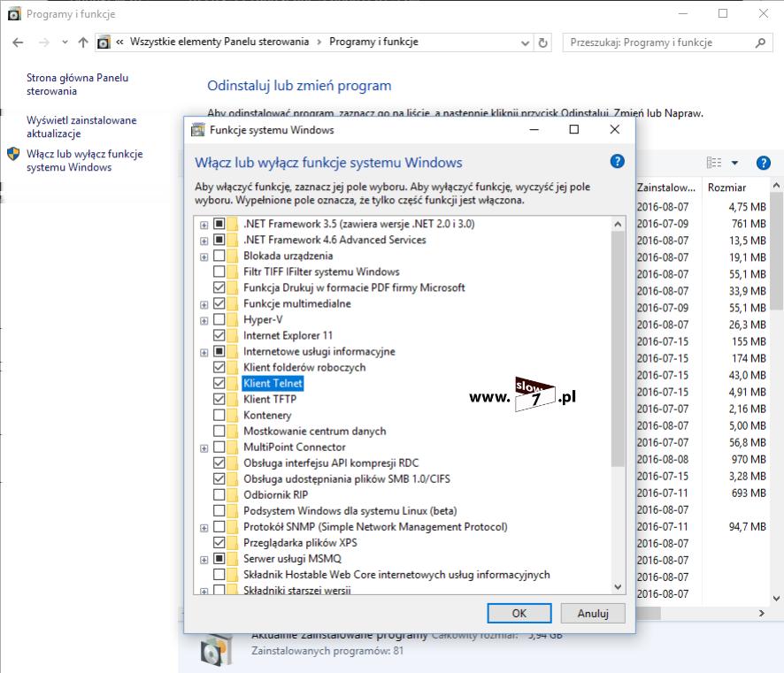Expand .NET Framework 3.5 tree node

click(x=204, y=225)
